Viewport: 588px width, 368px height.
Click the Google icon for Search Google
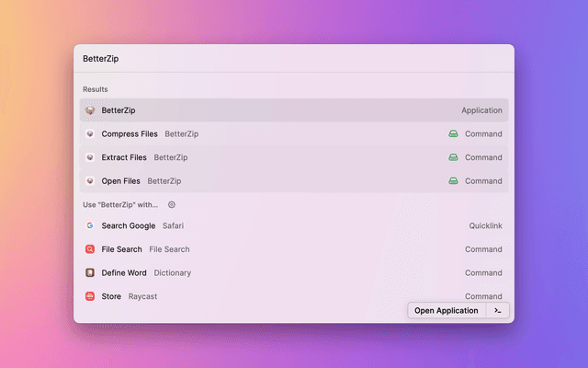pos(90,225)
